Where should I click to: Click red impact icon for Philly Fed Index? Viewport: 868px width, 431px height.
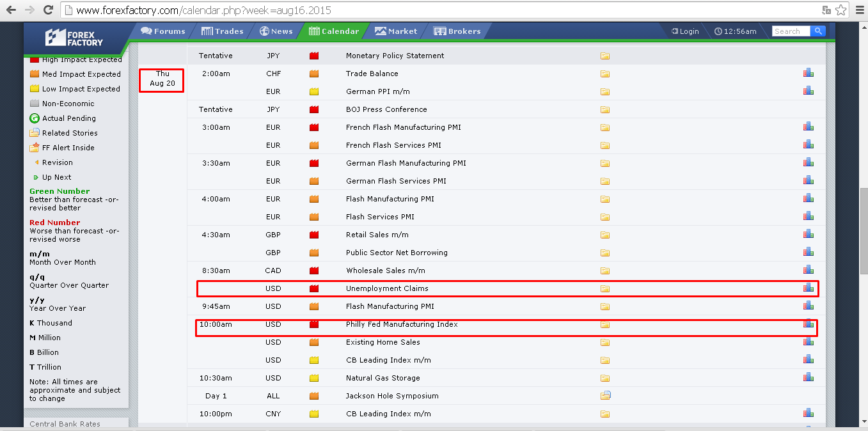pyautogui.click(x=314, y=325)
